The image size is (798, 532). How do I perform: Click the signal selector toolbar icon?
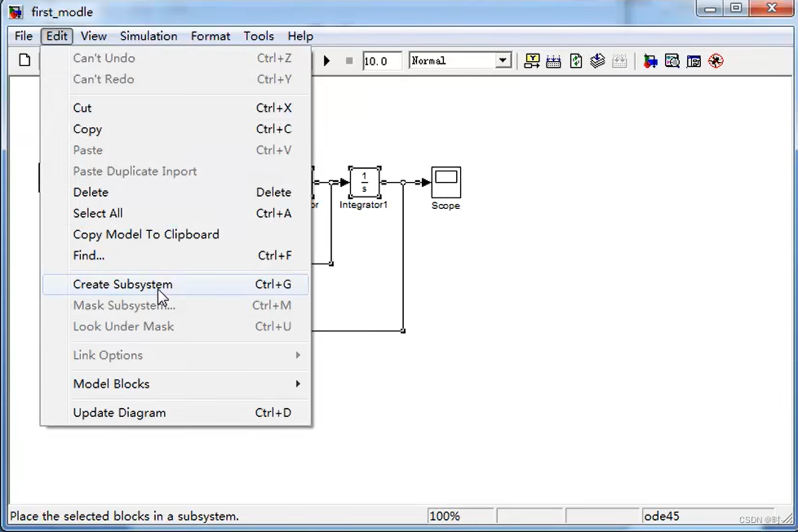[532, 60]
